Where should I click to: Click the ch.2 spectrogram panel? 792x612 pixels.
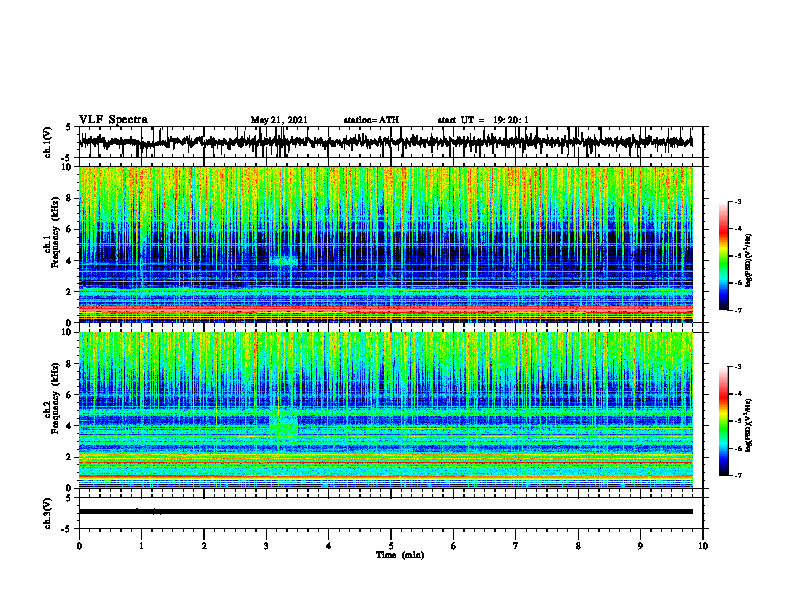[385, 410]
